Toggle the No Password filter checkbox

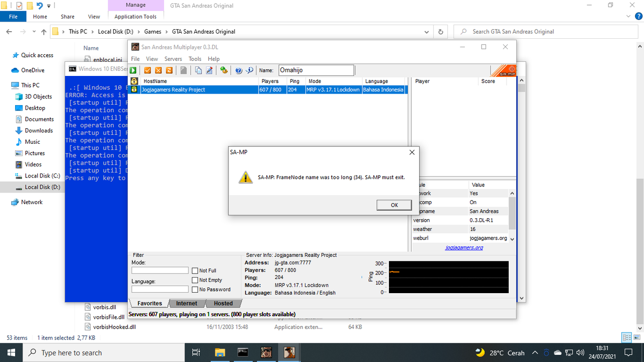tap(195, 290)
